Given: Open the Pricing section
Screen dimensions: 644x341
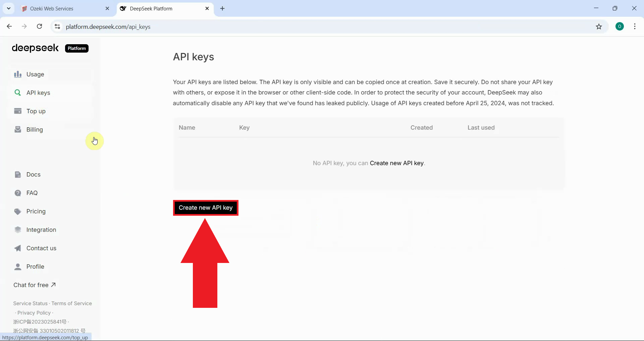Looking at the screenshot, I should 36,211.
